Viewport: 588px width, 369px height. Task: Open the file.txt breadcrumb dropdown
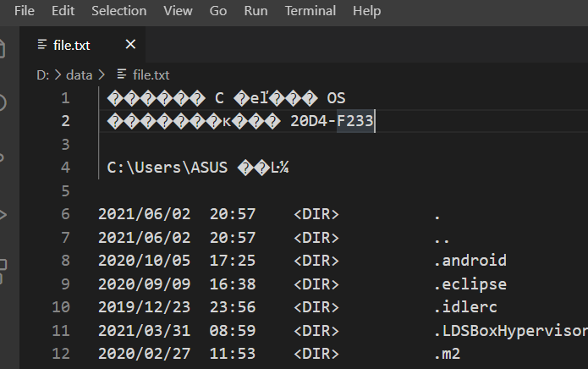click(x=151, y=74)
